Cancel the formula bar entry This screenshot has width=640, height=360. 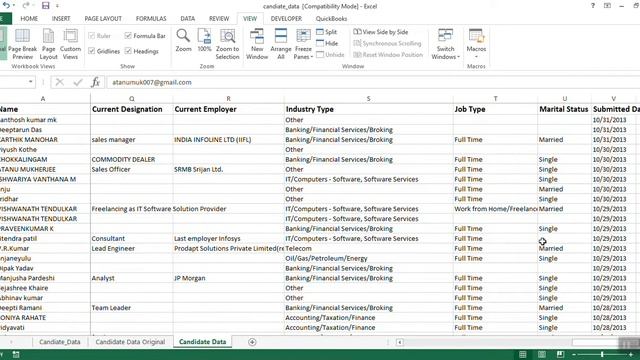[x=60, y=82]
